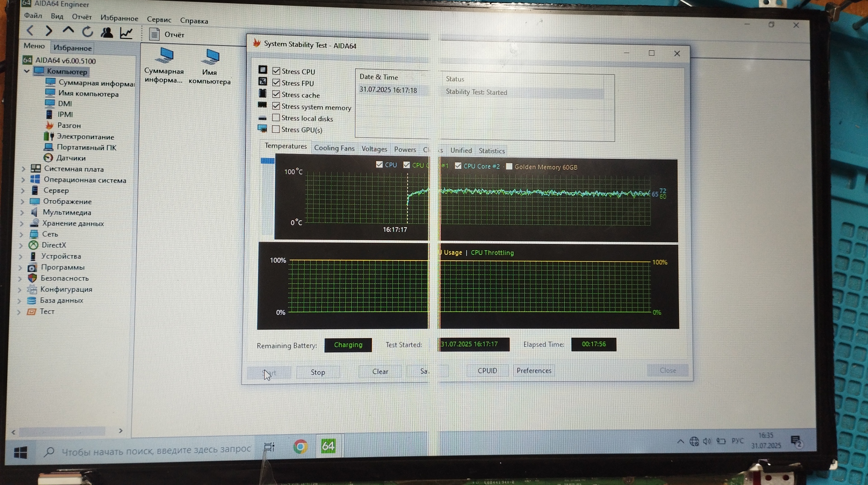The width and height of the screenshot is (868, 485).
Task: Click the Refresh toolbar icon
Action: point(88,32)
